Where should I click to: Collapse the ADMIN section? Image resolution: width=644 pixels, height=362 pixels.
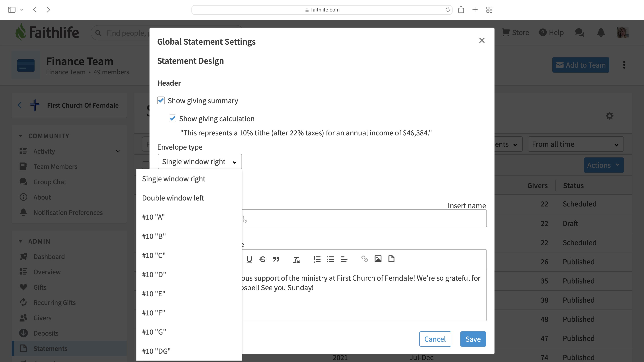[x=21, y=241]
